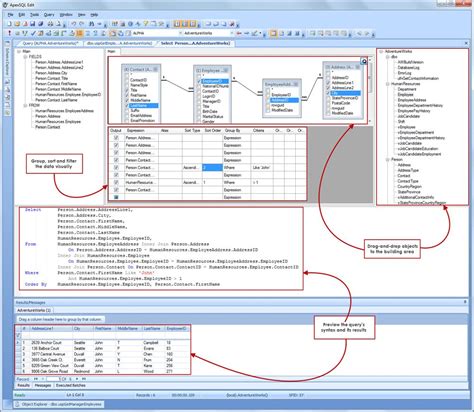Close the EmployeeAddress table box in diagram
Image resolution: width=474 pixels, height=412 pixels.
pyautogui.click(x=296, y=84)
